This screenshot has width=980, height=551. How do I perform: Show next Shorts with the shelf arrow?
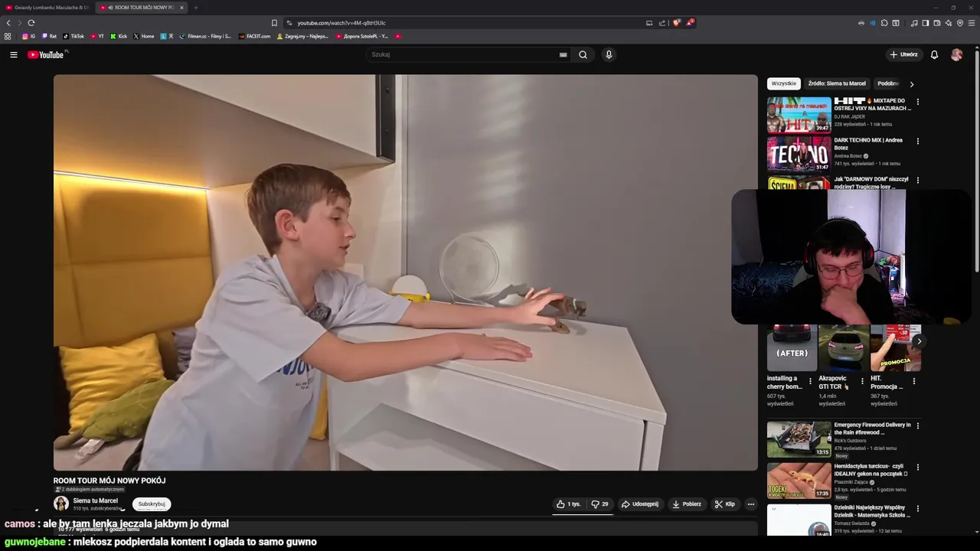(919, 341)
